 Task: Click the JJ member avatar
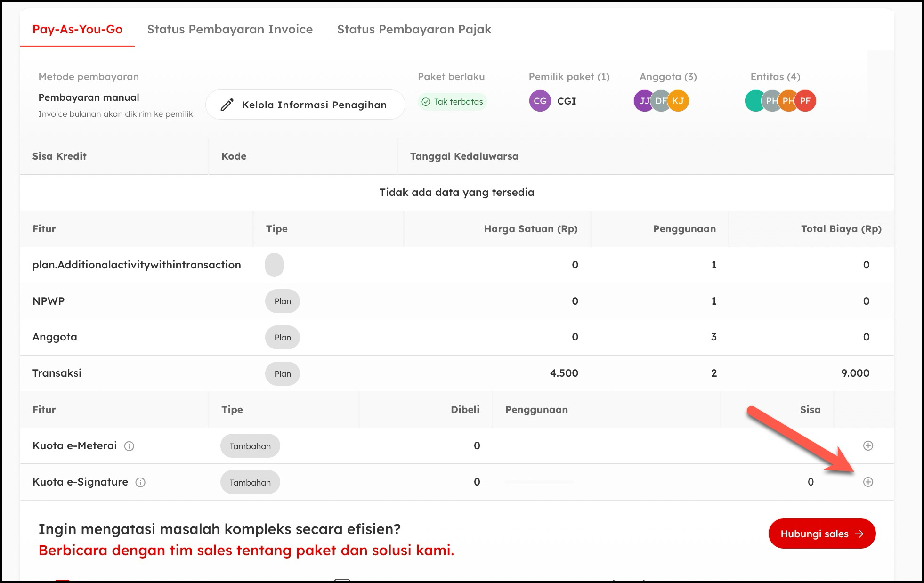point(641,101)
